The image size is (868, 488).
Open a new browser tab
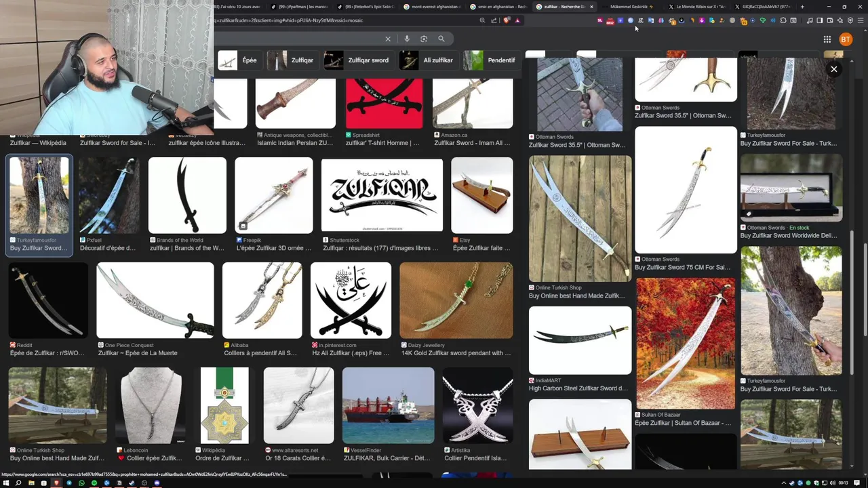(802, 7)
